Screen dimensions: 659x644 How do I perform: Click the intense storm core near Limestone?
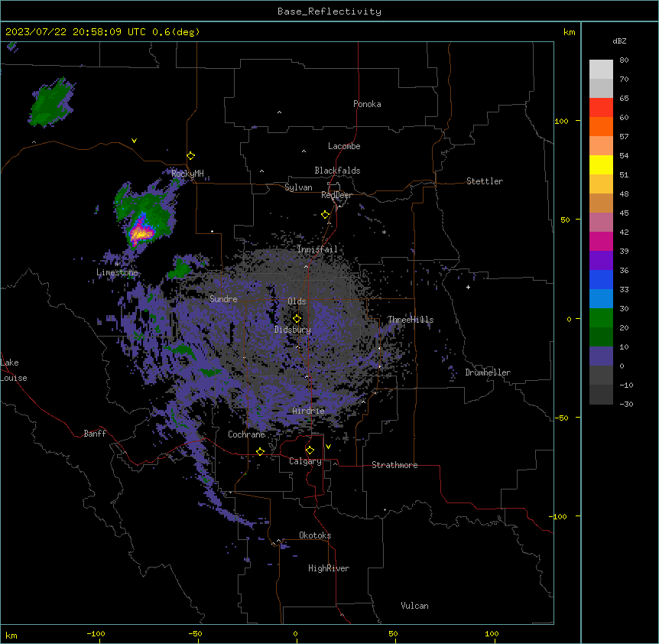141,233
